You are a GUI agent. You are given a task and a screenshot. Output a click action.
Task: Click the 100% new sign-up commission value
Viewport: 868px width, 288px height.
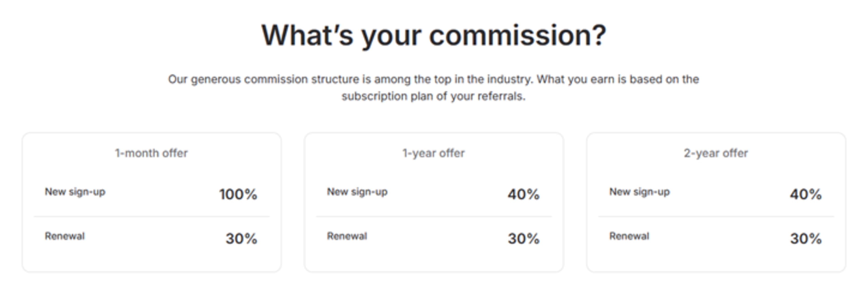[238, 194]
